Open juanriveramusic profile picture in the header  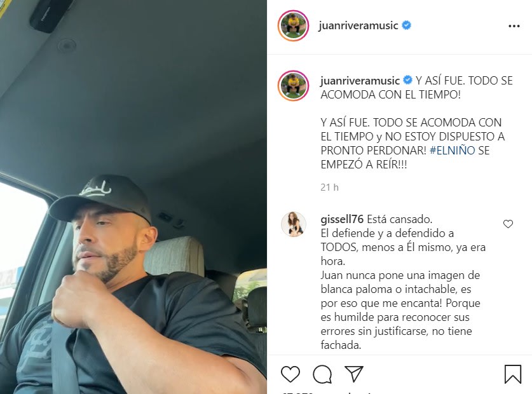click(293, 26)
